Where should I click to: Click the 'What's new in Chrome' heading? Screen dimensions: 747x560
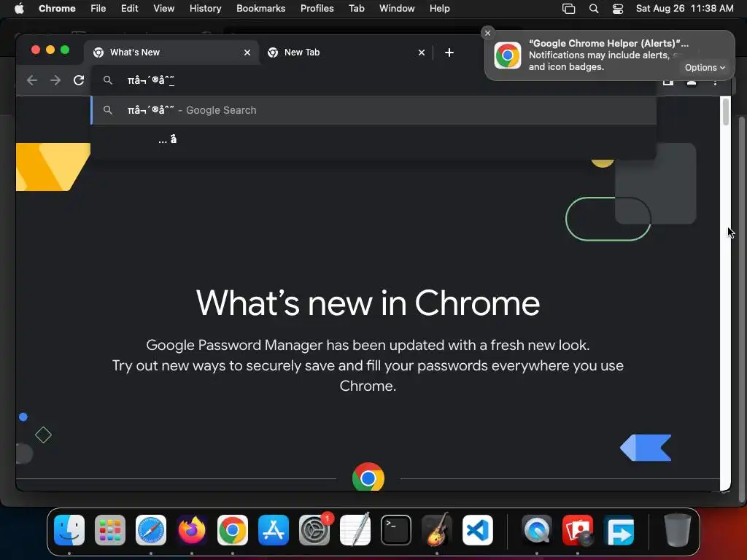[368, 303]
